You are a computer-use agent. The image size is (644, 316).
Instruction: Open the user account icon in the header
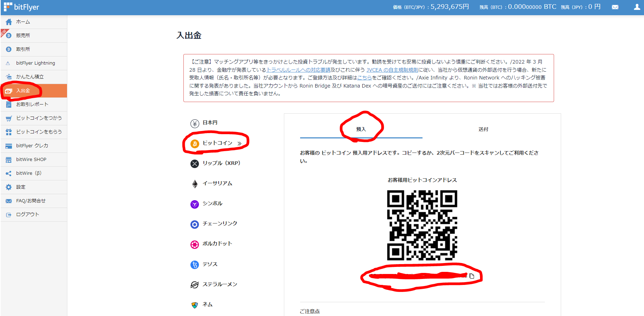click(637, 7)
